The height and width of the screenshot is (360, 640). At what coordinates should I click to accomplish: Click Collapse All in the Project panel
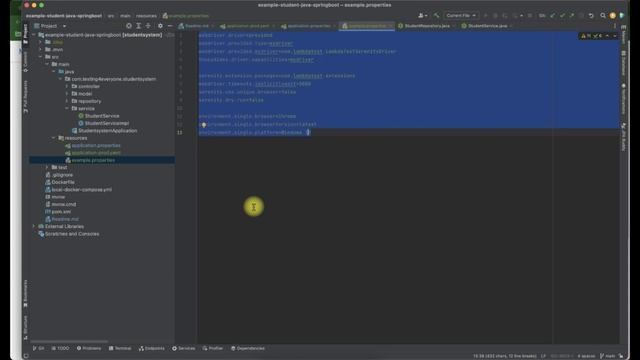[x=148, y=26]
